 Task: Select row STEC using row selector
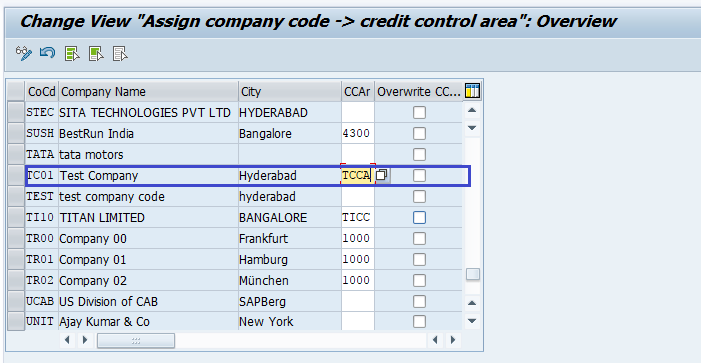(x=16, y=113)
